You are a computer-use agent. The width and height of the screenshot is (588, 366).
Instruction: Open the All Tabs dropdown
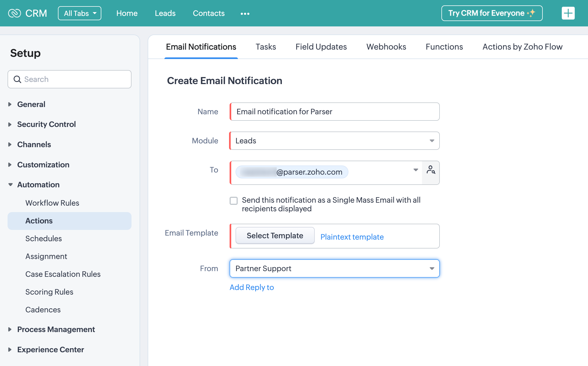pyautogui.click(x=79, y=13)
